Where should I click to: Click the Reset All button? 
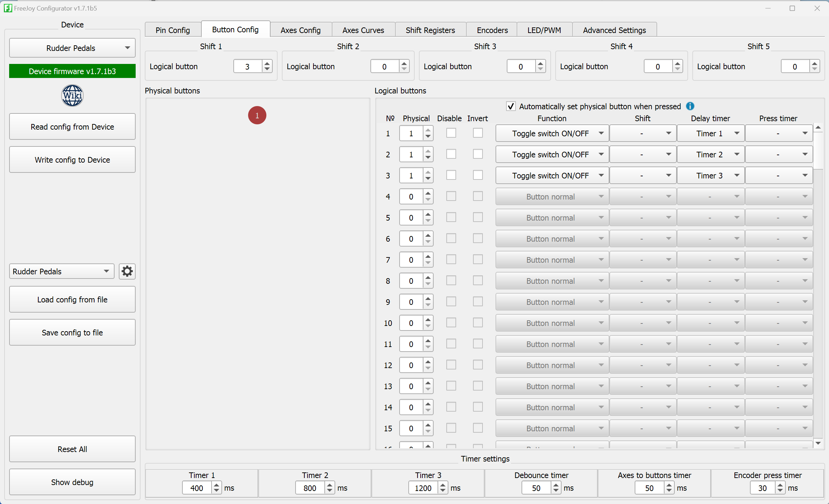(72, 449)
